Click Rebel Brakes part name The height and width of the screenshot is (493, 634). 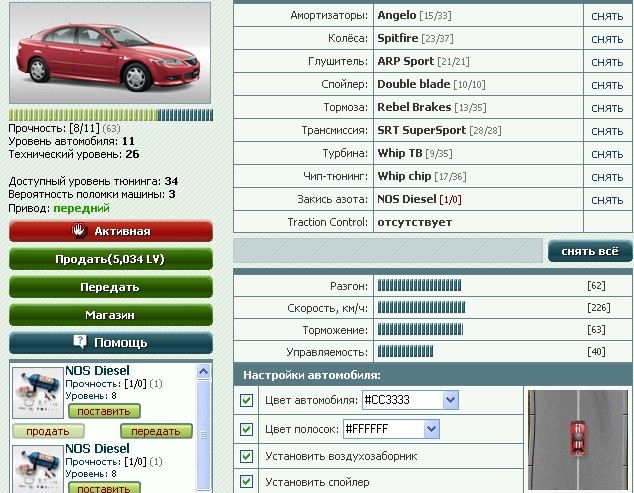(x=414, y=107)
